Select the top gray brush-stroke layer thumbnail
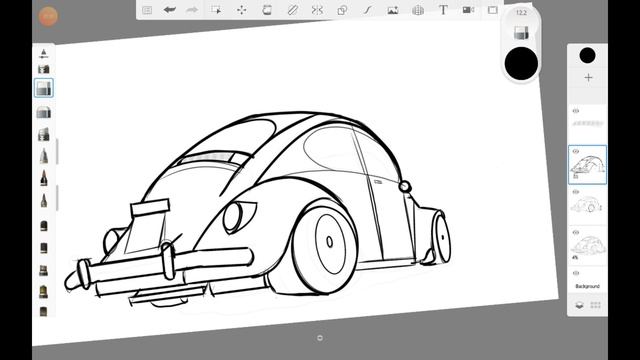The width and height of the screenshot is (640, 360). pyautogui.click(x=587, y=124)
